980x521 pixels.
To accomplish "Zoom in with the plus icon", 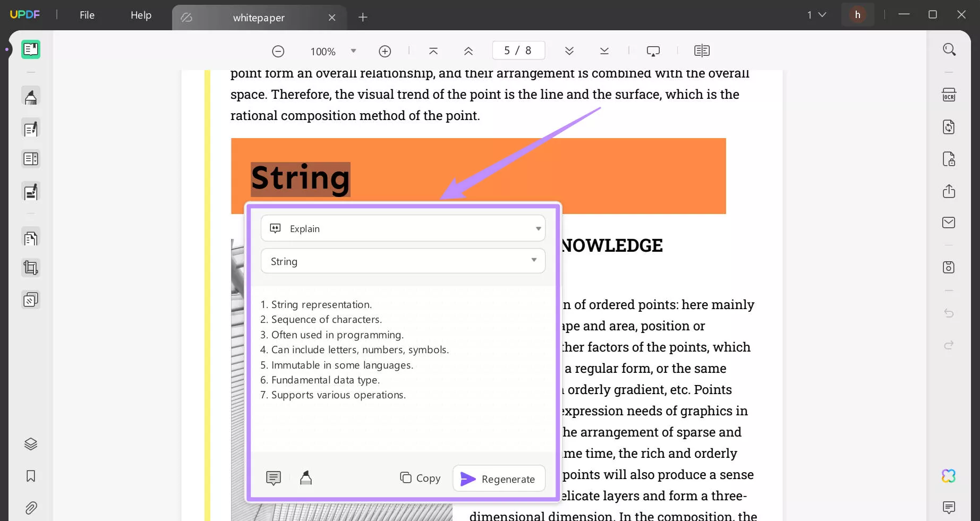I will click(x=385, y=52).
